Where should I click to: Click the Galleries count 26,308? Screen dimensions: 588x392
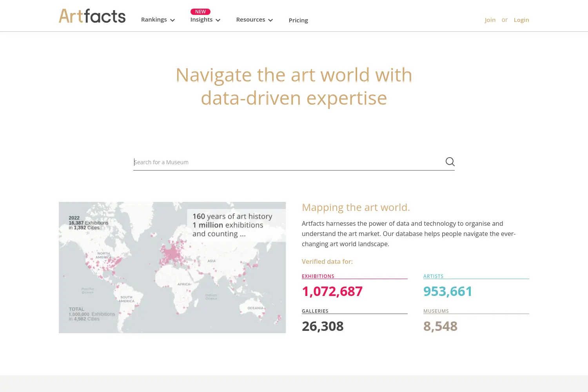tap(323, 326)
